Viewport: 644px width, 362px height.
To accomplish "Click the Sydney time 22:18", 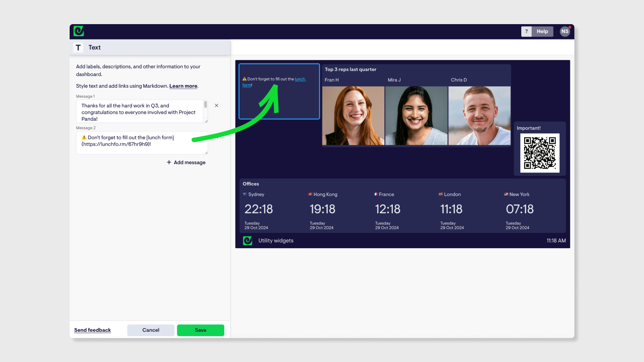I will click(x=259, y=209).
